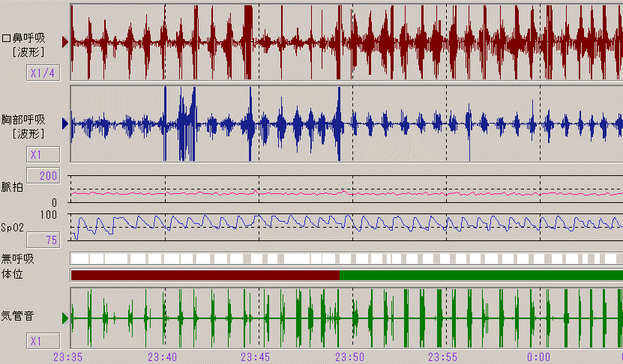Click the 23:35 time axis label
This screenshot has width=623, height=364.
68,357
